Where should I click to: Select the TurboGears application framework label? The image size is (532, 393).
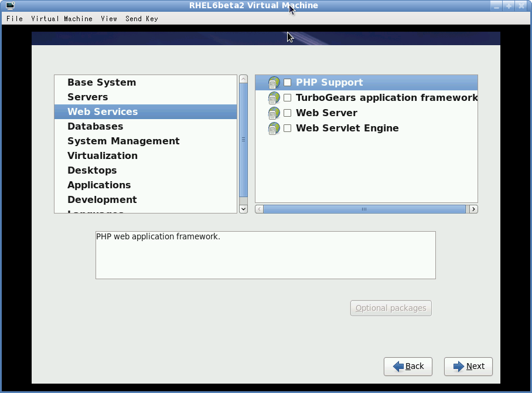click(x=387, y=98)
